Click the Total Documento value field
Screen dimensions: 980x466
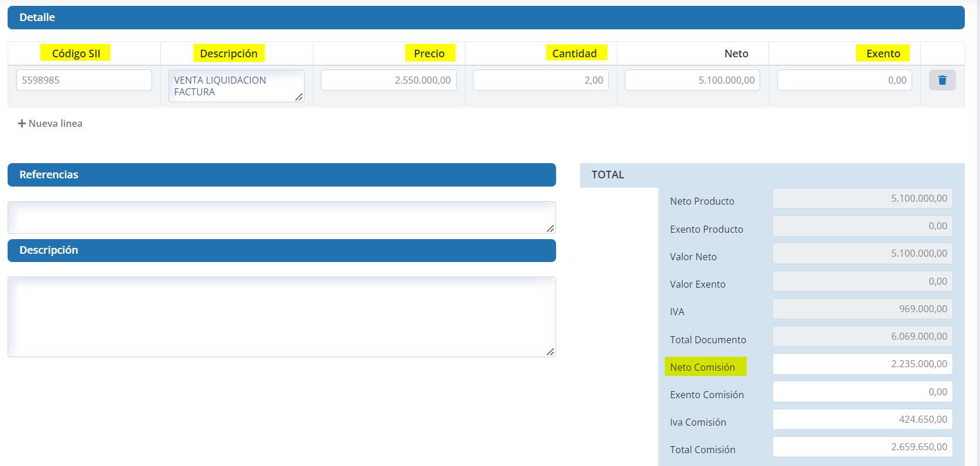(x=862, y=336)
